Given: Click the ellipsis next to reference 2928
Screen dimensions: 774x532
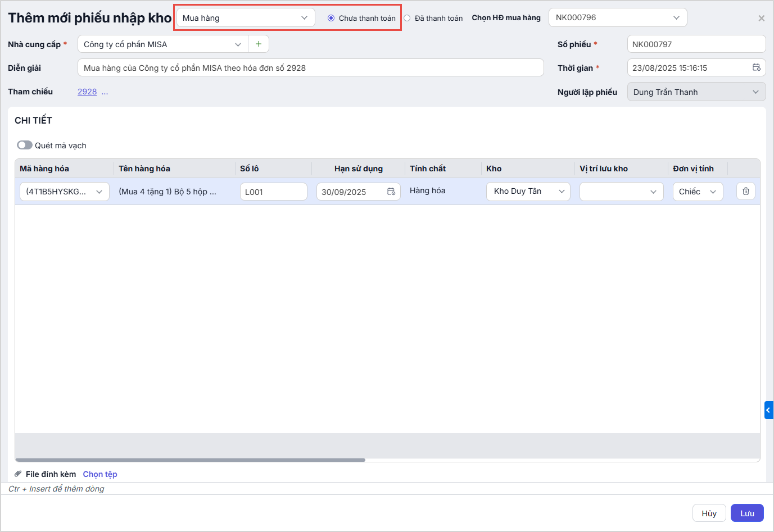Looking at the screenshot, I should click(105, 92).
